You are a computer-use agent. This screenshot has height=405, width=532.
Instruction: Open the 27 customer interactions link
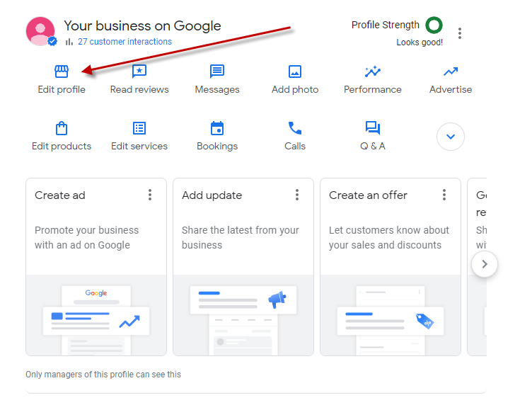(x=125, y=42)
